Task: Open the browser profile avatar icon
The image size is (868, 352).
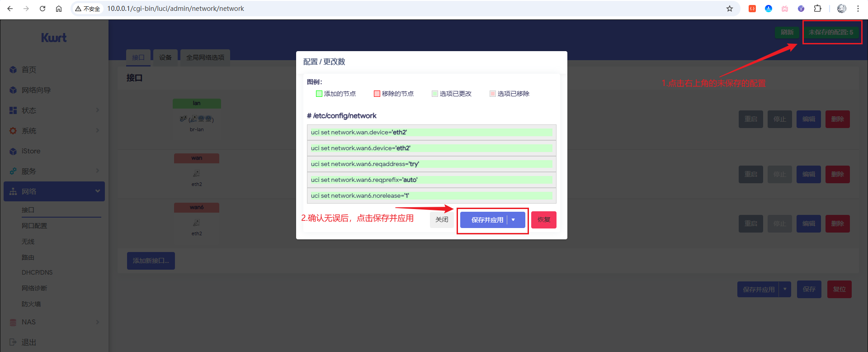Action: 841,9
